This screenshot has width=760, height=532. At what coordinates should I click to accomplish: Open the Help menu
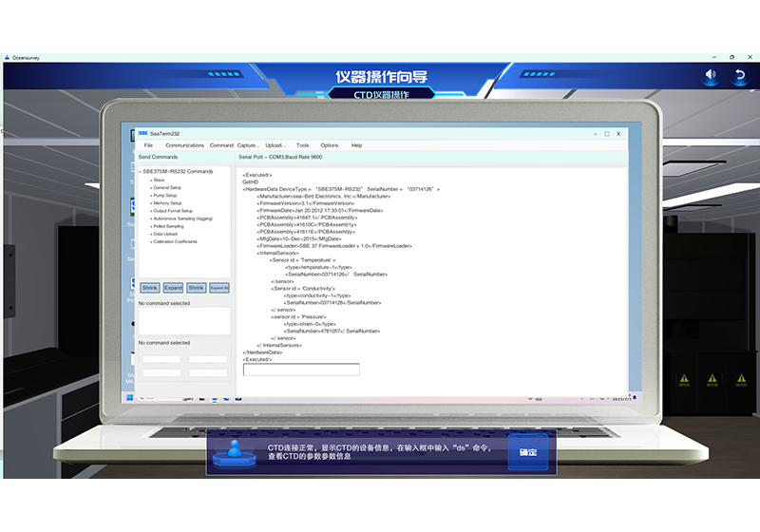(x=357, y=145)
